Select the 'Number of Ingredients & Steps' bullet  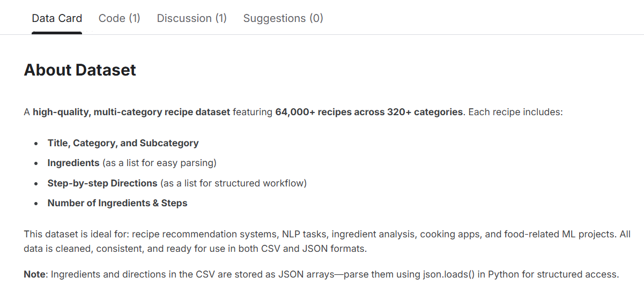[x=117, y=203]
